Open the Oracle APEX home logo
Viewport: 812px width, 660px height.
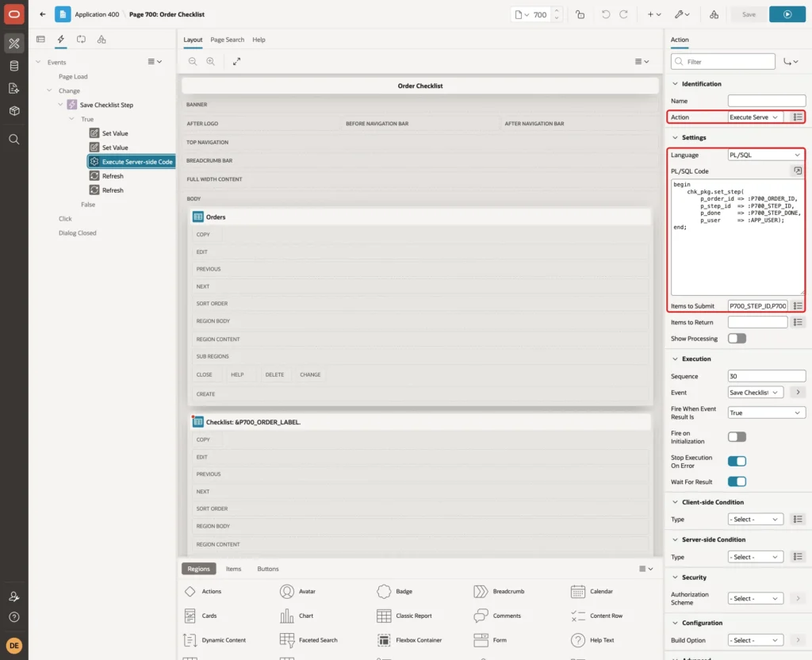point(14,14)
